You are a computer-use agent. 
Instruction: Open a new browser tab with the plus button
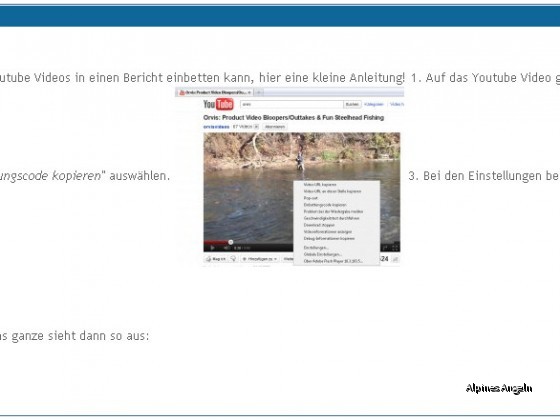(259, 92)
